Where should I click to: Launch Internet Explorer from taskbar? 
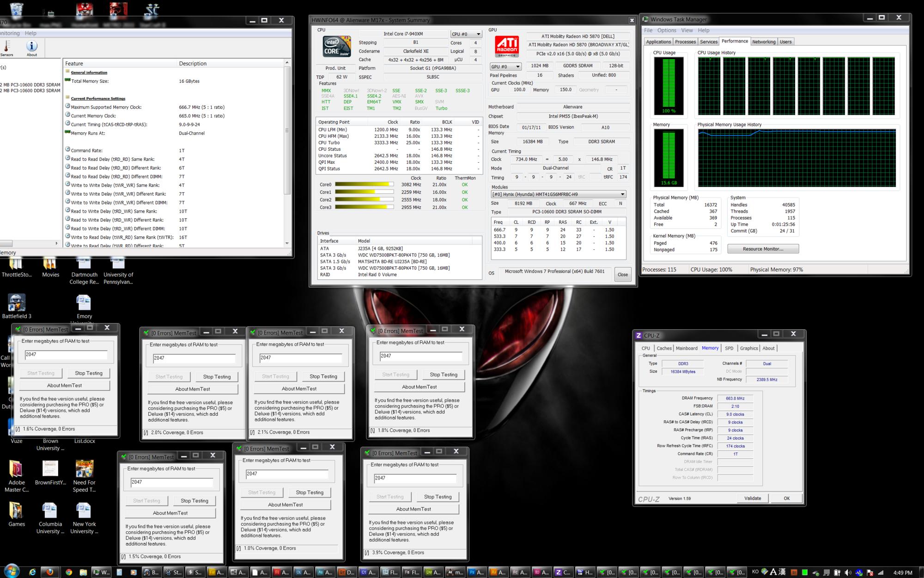[32, 572]
